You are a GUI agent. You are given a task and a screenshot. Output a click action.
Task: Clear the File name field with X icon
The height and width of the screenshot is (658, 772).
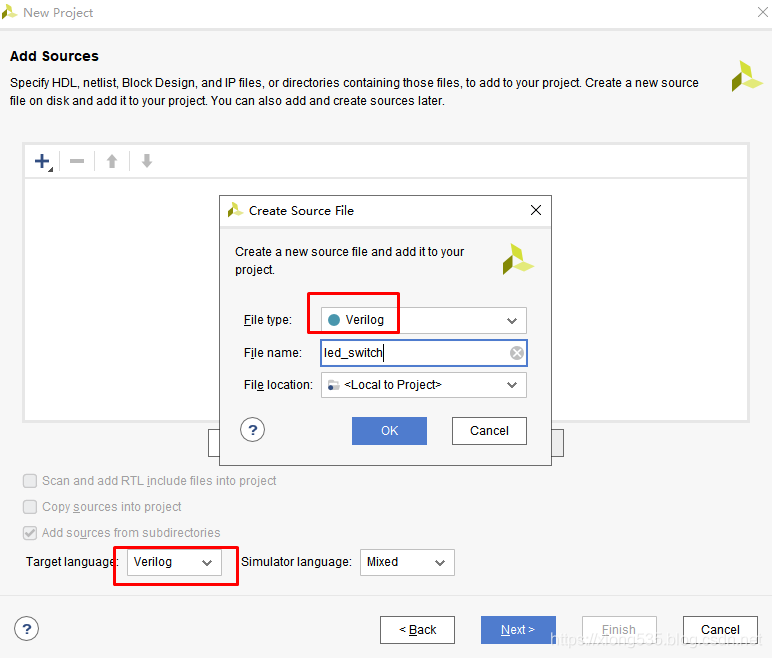click(516, 353)
